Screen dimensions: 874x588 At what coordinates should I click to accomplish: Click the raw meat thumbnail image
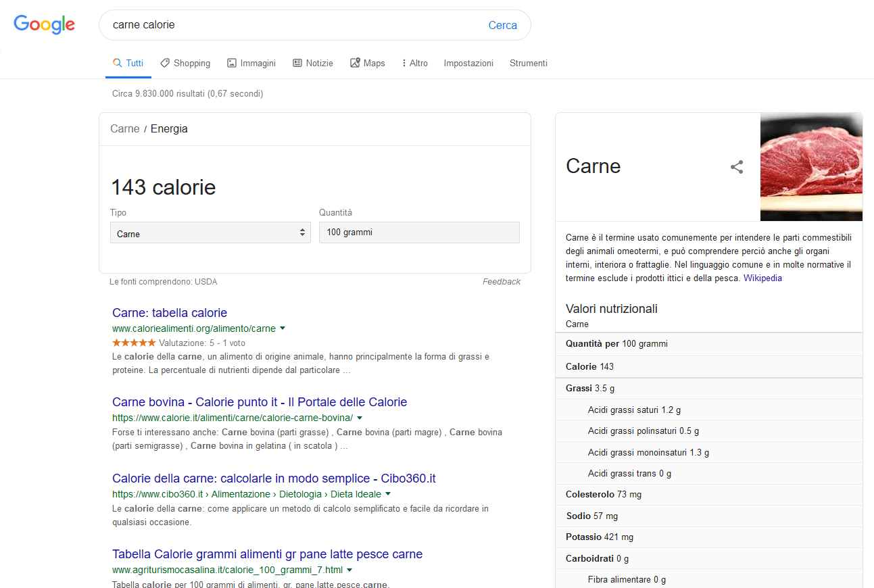(x=811, y=167)
